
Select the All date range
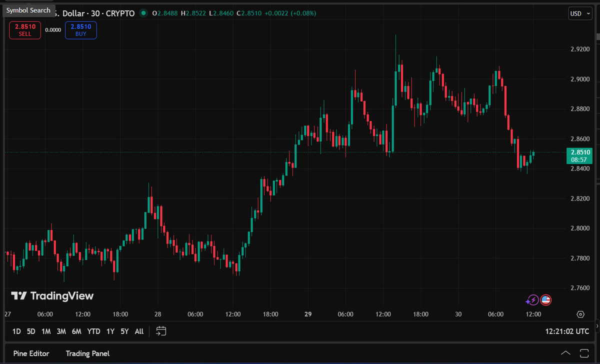point(139,331)
